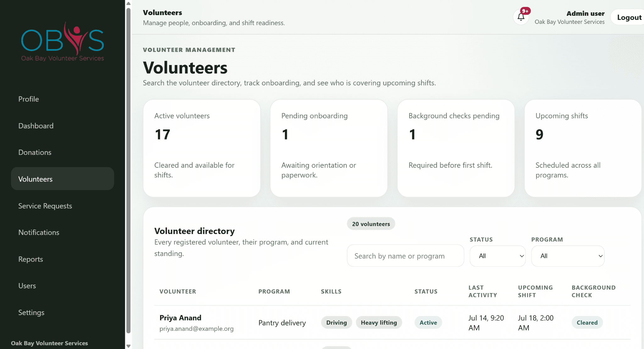Click the STATUS column header in the table
Image resolution: width=644 pixels, height=349 pixels.
click(426, 292)
